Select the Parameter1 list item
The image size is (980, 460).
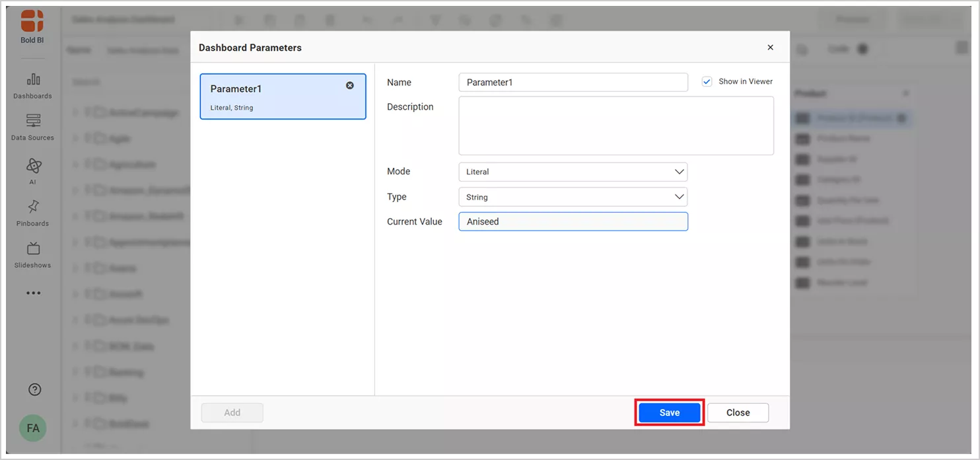283,96
